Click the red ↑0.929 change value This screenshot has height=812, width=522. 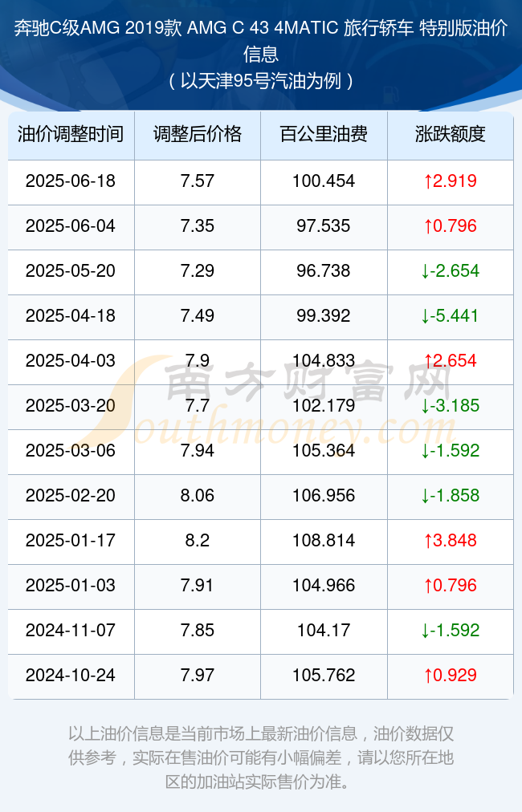[x=451, y=676]
